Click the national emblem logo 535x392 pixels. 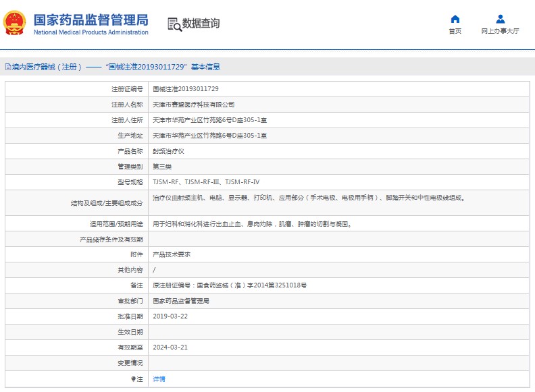pyautogui.click(x=14, y=23)
